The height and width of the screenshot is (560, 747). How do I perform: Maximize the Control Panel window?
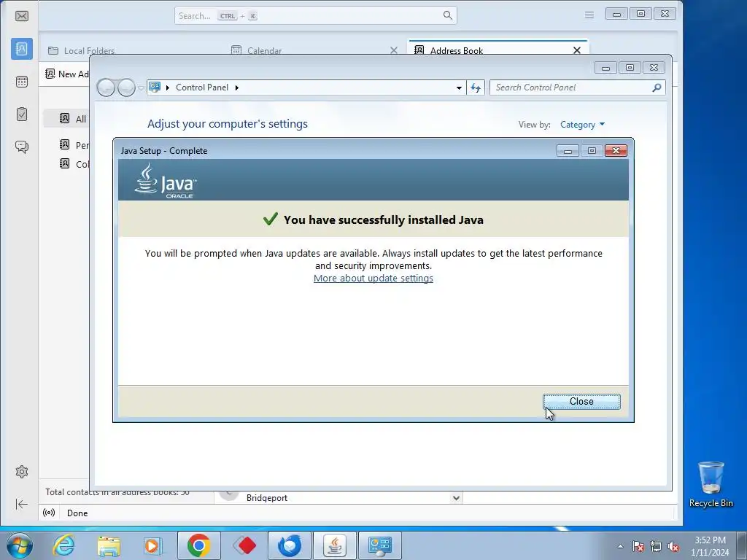tap(630, 68)
